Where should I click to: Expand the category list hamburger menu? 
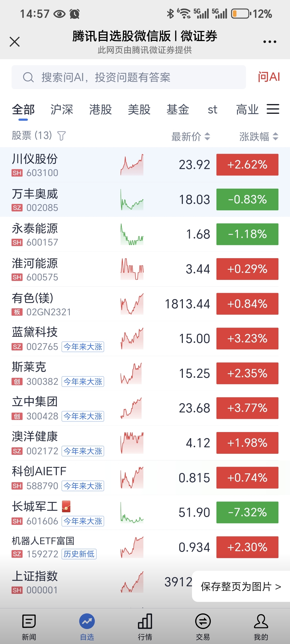[273, 109]
